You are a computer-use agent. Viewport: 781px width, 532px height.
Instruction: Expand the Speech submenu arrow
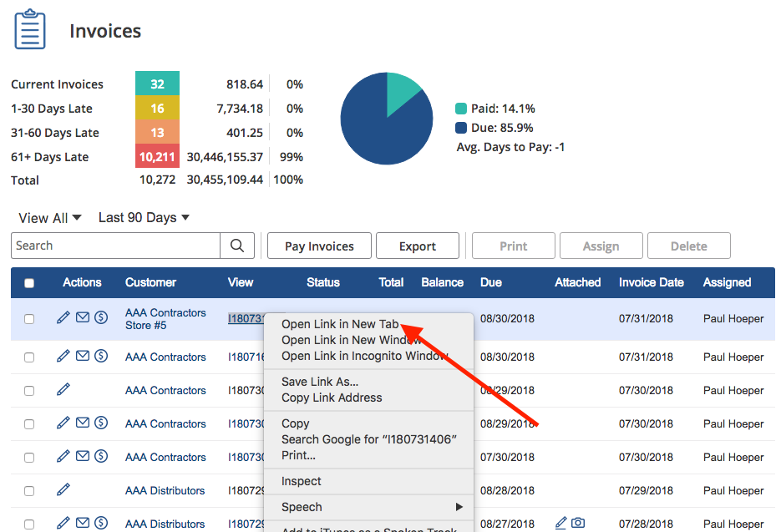pyautogui.click(x=459, y=507)
